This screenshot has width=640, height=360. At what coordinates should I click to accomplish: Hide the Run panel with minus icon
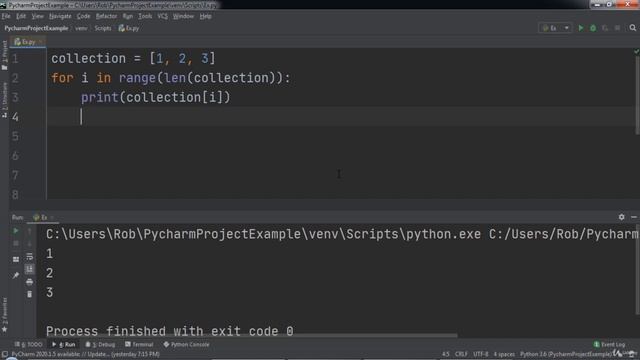pyautogui.click(x=633, y=217)
